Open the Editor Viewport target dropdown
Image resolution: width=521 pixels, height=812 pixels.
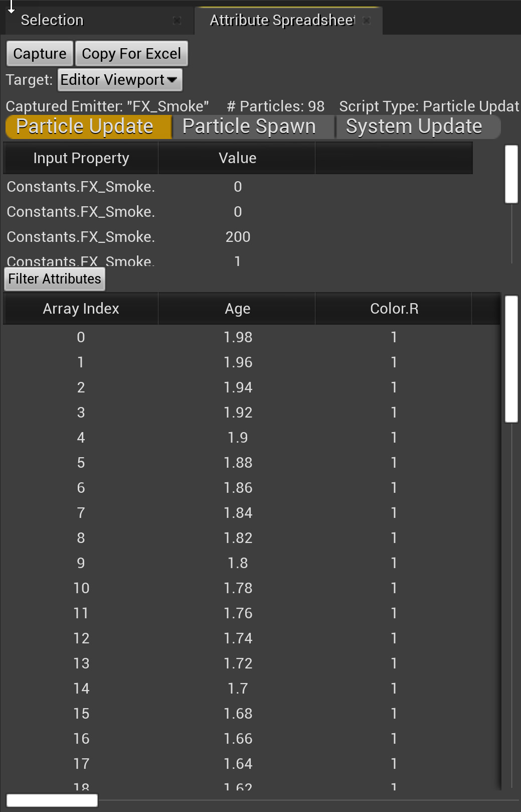[120, 80]
